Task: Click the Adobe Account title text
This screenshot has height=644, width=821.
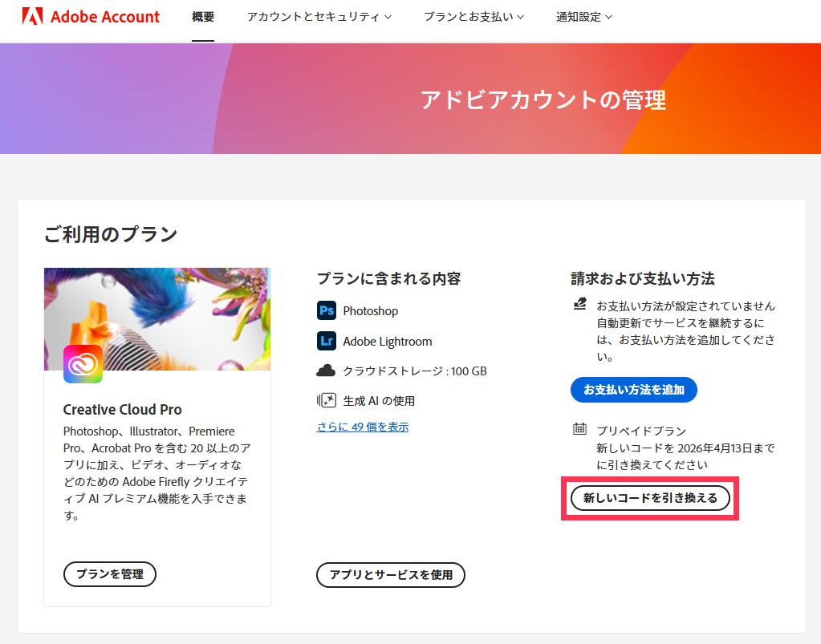Action: 105,17
